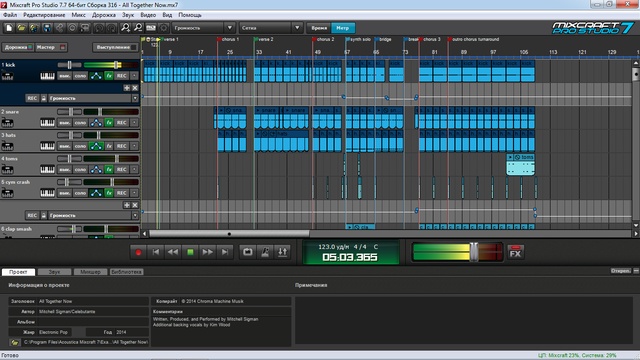Viewport: 640px width, 360px height.
Task: Expand cym crash track options arrow
Action: click(x=134, y=193)
